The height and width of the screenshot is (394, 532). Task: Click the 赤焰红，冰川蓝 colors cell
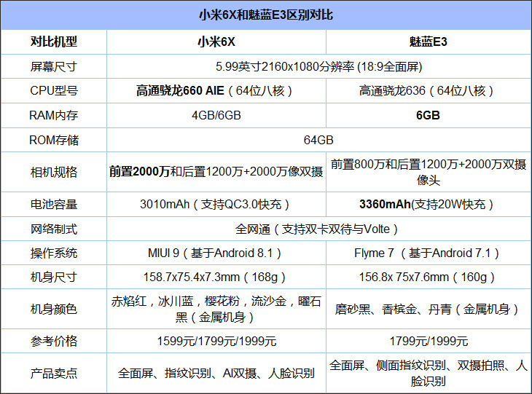[x=216, y=309]
